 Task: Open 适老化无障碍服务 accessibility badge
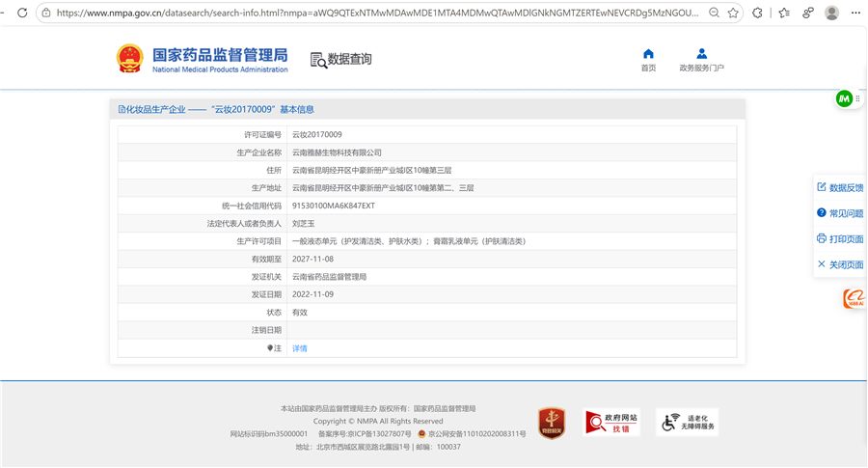pyautogui.click(x=687, y=423)
